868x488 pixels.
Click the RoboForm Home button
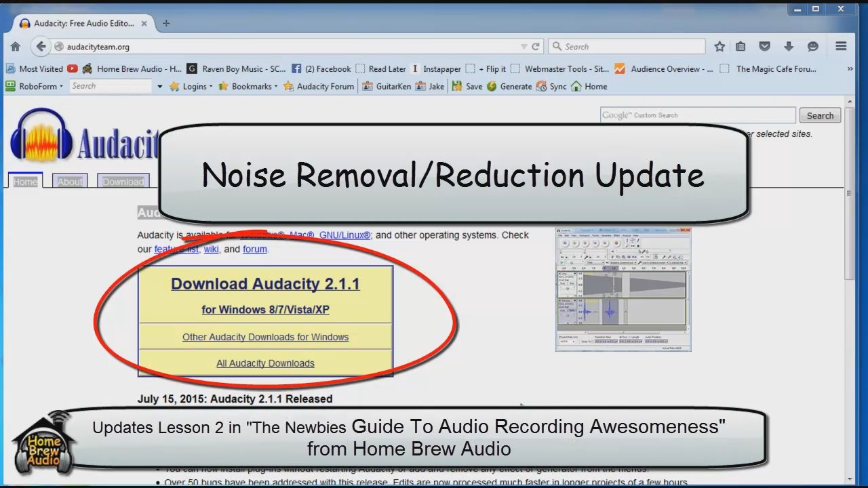point(589,86)
